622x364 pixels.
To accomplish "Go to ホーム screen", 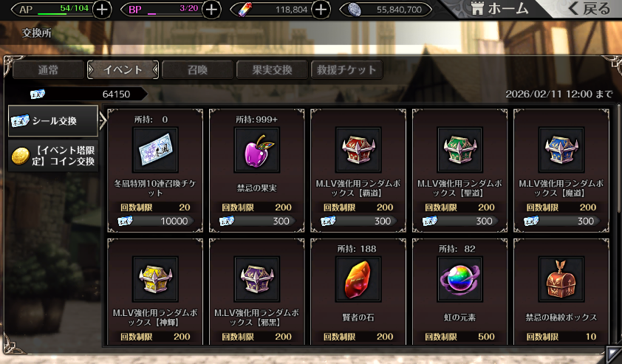I will click(x=500, y=9).
